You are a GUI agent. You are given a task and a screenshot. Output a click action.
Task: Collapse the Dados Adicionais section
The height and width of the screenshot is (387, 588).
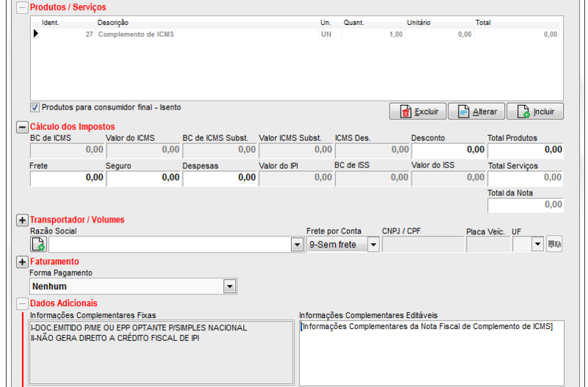click(22, 303)
